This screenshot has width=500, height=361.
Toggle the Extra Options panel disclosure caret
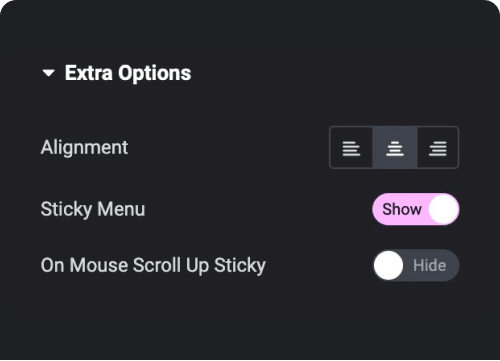click(x=49, y=73)
